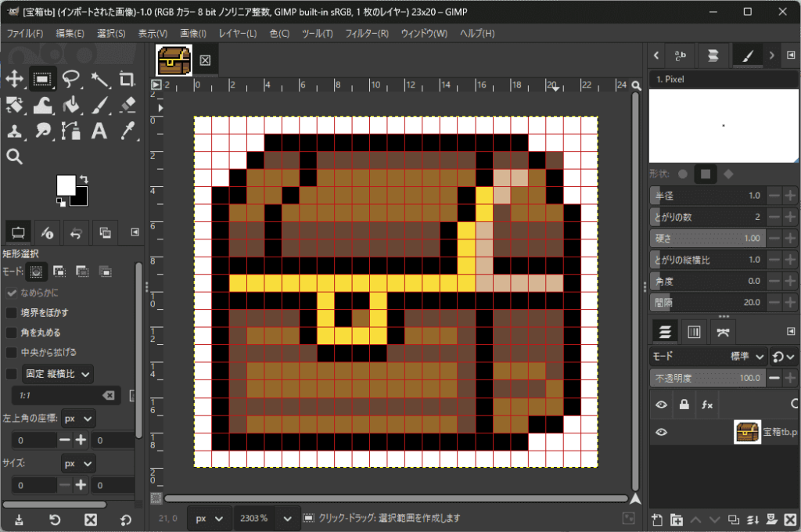This screenshot has height=532, width=801.
Task: Expand the zoom percentage 2303% dropdown
Action: point(289,518)
